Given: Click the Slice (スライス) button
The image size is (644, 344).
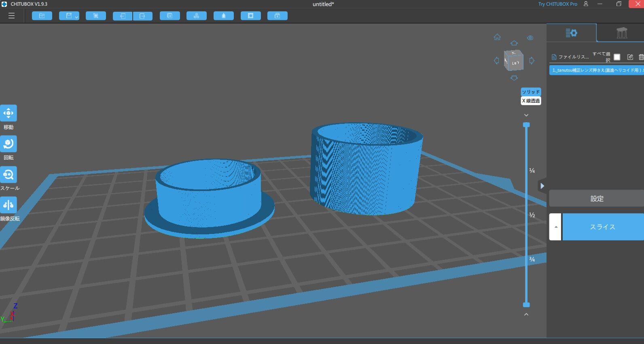Looking at the screenshot, I should pyautogui.click(x=602, y=227).
